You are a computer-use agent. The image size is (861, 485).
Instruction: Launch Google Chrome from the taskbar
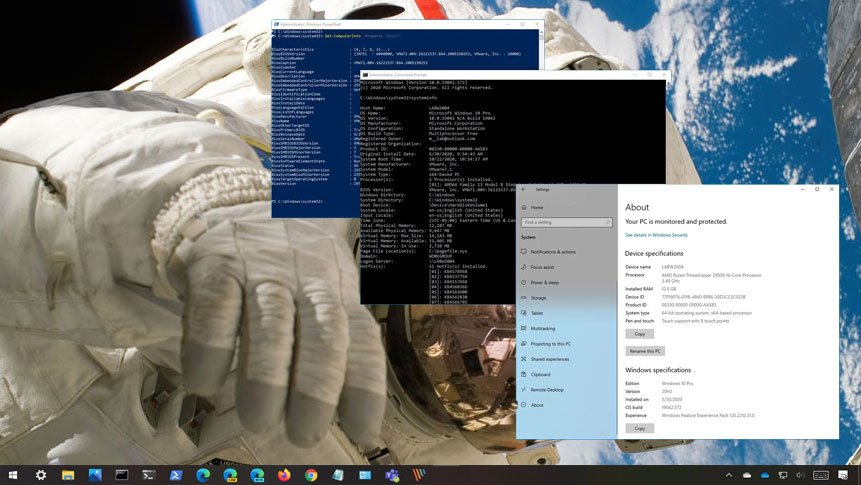(311, 475)
